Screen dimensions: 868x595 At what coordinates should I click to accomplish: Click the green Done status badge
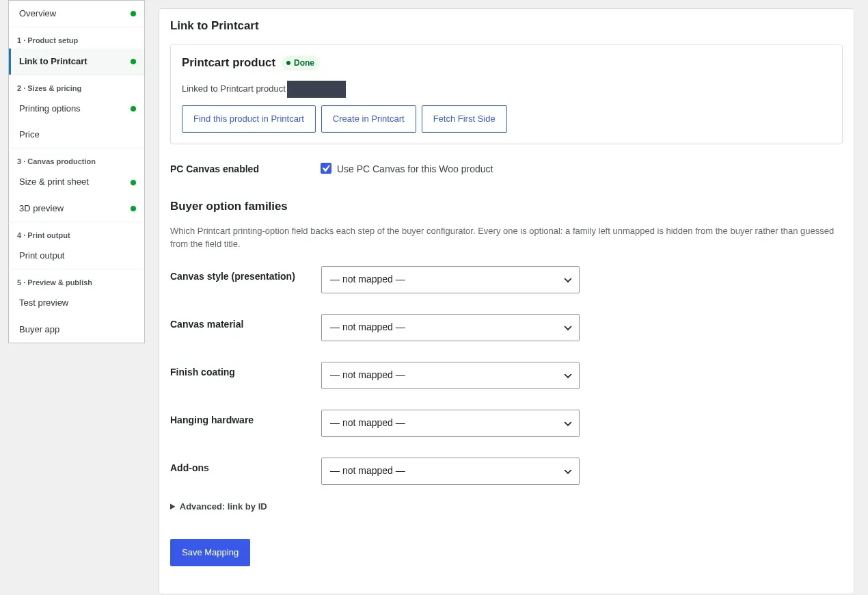click(x=300, y=63)
